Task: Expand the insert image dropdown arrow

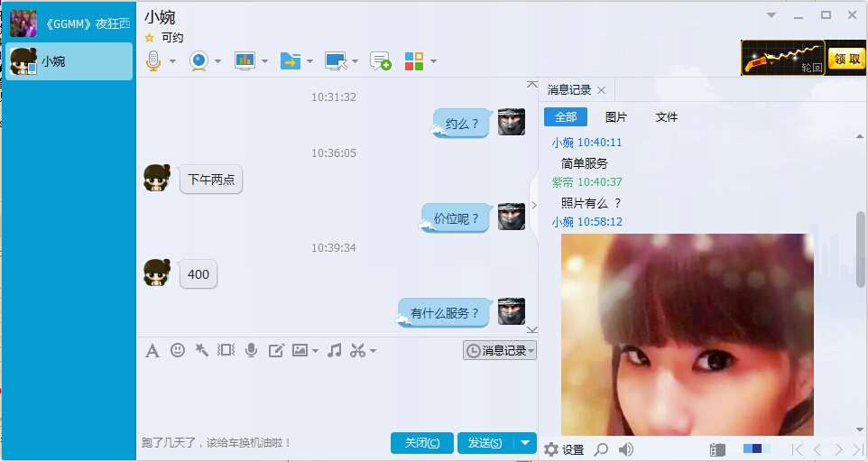Action: coord(315,351)
